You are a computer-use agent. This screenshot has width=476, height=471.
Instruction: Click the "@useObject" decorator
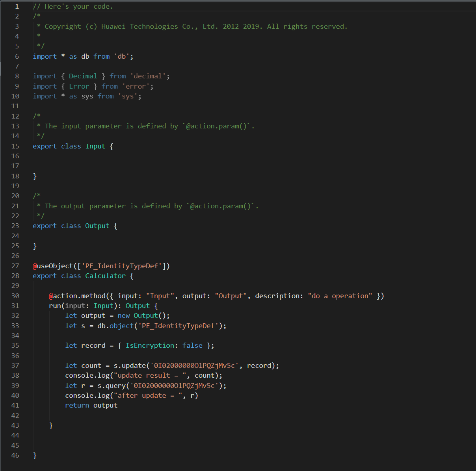click(53, 266)
